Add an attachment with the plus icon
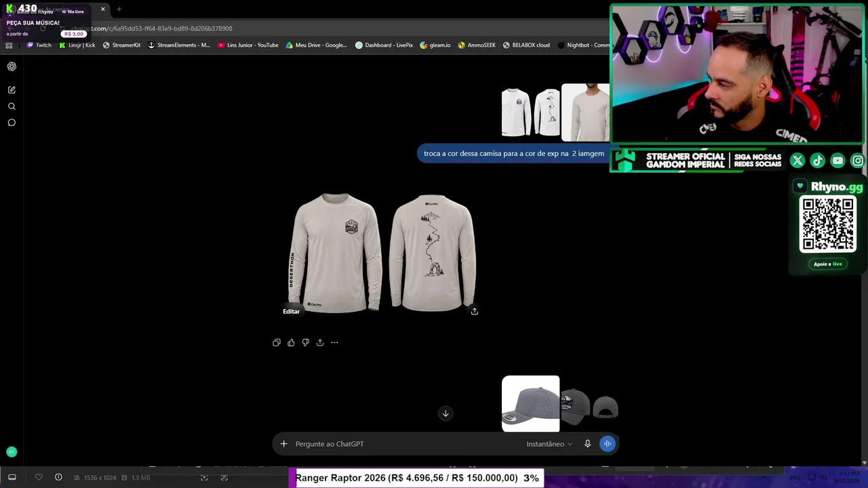 click(284, 444)
